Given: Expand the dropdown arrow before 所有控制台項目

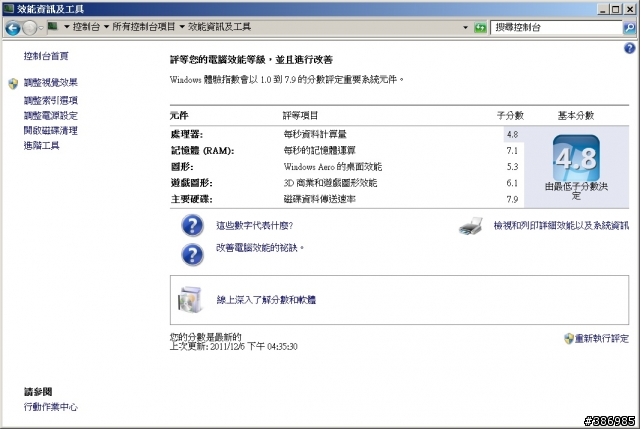Looking at the screenshot, I should click(106, 27).
